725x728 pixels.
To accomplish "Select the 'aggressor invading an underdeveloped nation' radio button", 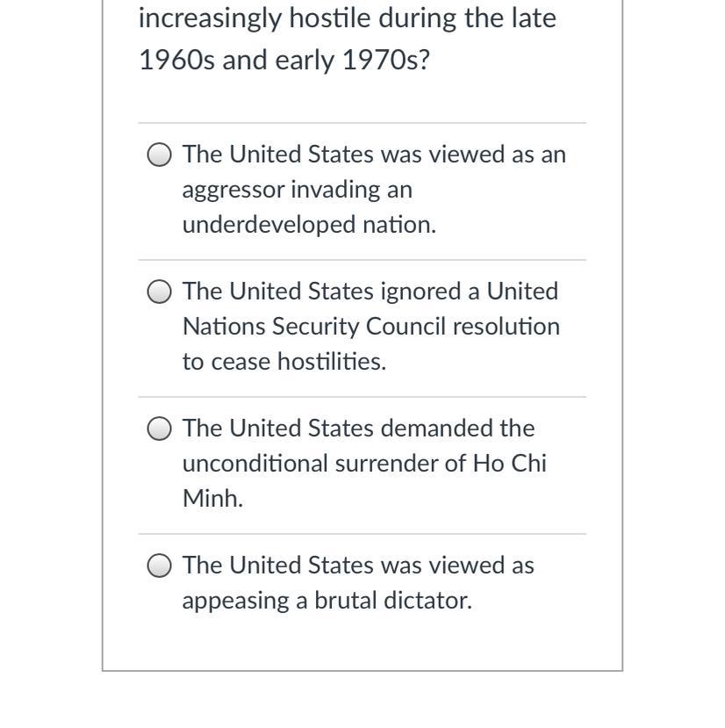I will tap(159, 155).
